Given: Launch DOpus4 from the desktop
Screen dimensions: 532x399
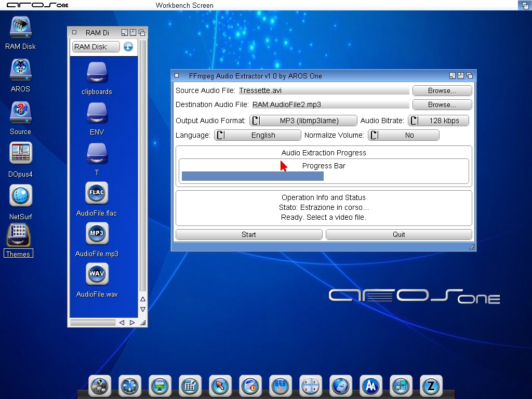Looking at the screenshot, I should point(21,153).
